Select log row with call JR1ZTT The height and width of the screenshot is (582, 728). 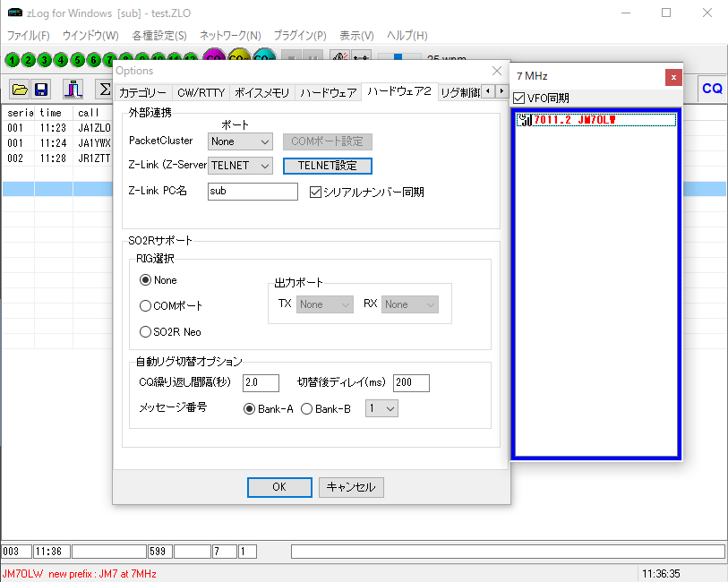click(58, 158)
